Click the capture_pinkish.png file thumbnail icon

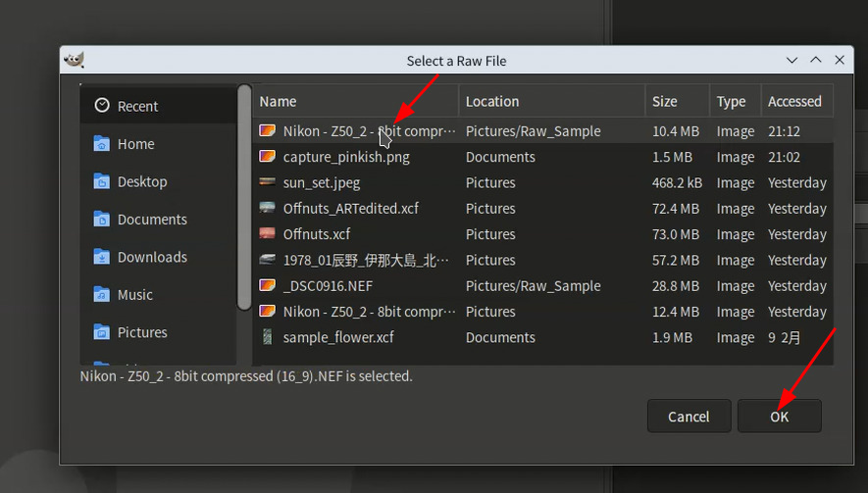267,157
